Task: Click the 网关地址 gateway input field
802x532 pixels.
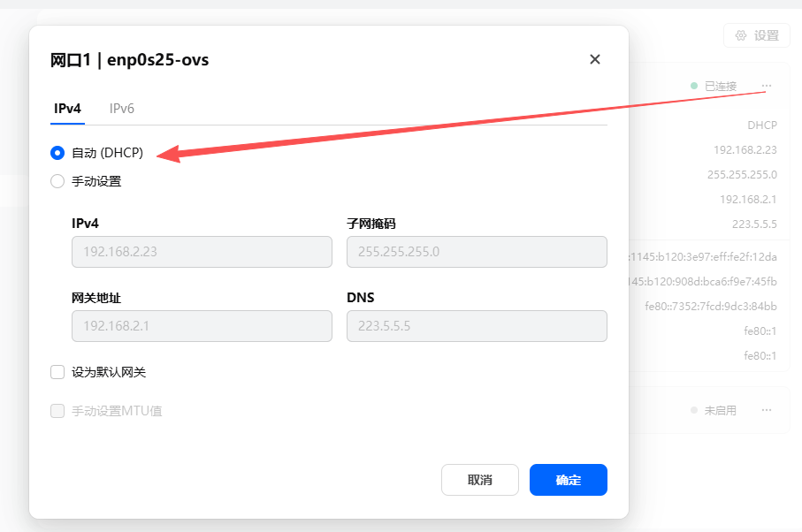Action: 202,326
